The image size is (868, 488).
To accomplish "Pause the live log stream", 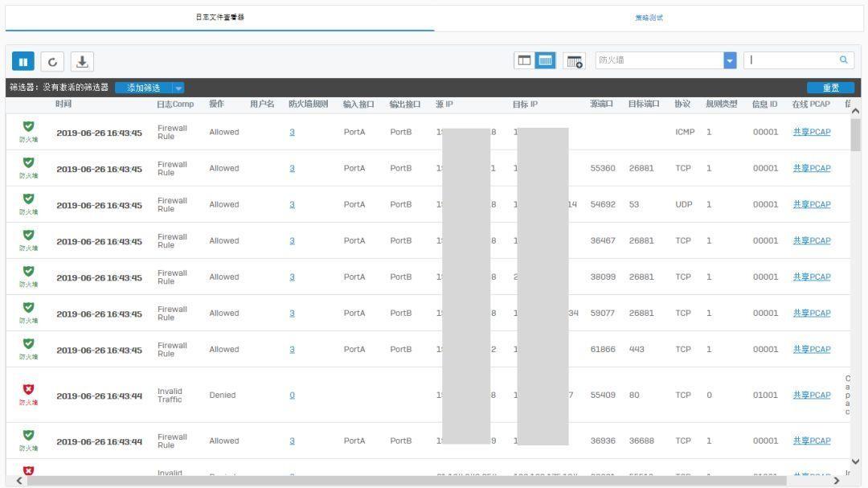I will [23, 61].
